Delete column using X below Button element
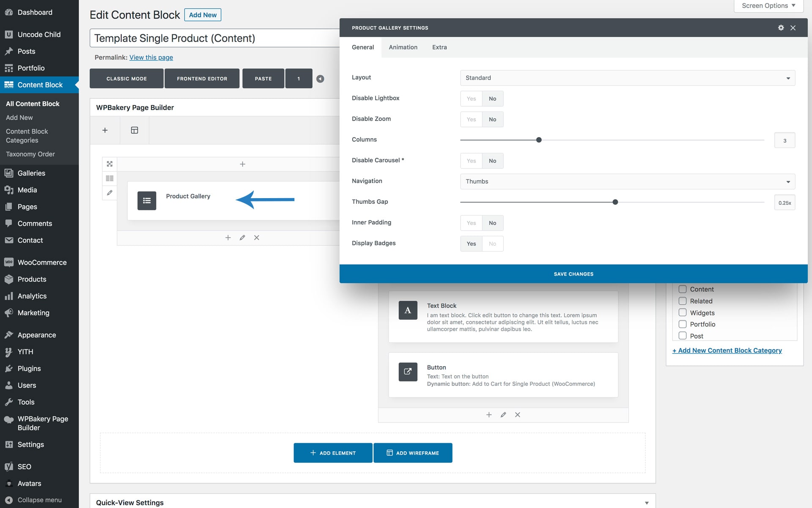812x508 pixels. coord(517,415)
